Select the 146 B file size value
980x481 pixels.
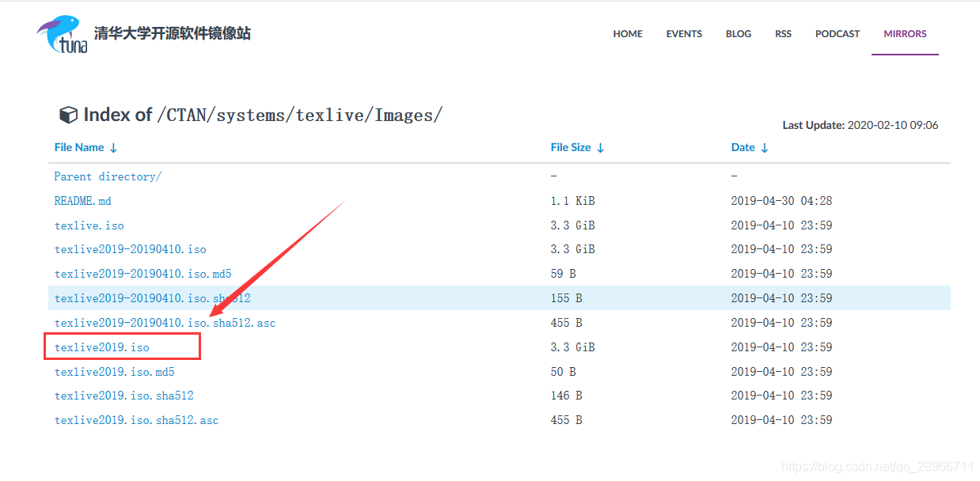coord(566,396)
